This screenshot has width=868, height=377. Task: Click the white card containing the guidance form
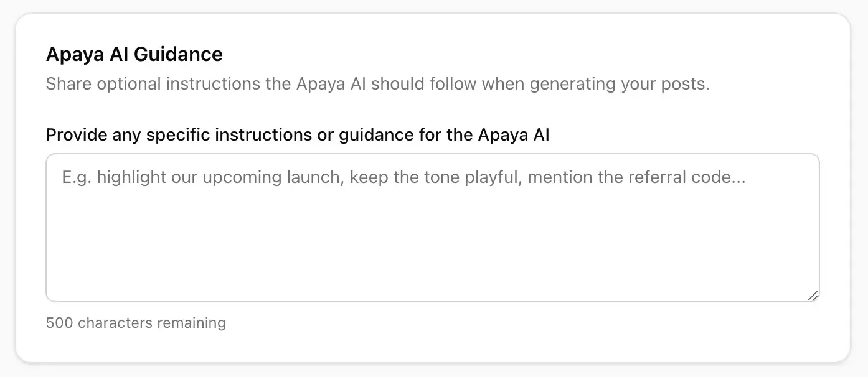[x=434, y=187]
